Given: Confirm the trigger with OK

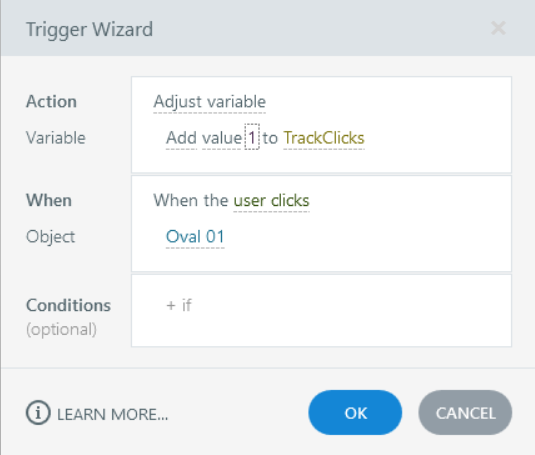Looking at the screenshot, I should (x=355, y=413).
